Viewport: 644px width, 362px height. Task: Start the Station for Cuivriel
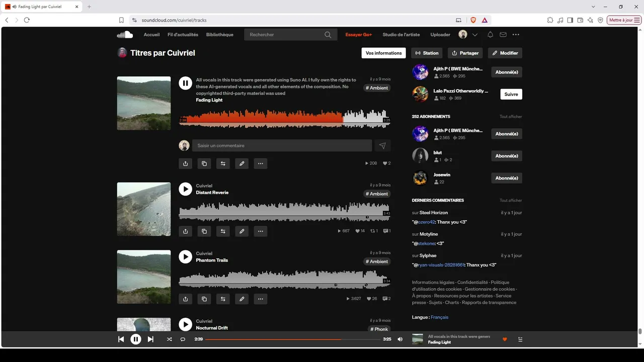427,53
